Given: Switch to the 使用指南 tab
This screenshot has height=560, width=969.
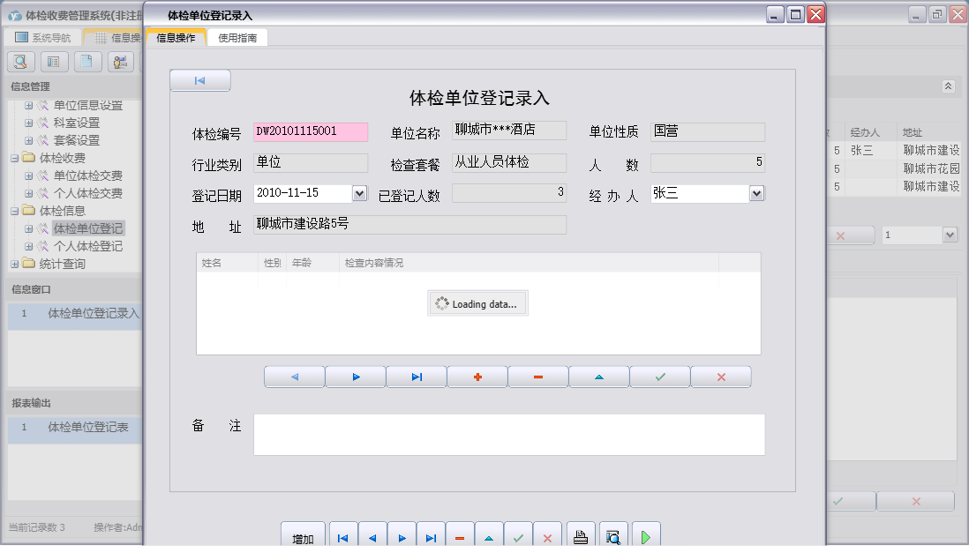Looking at the screenshot, I should tap(237, 38).
